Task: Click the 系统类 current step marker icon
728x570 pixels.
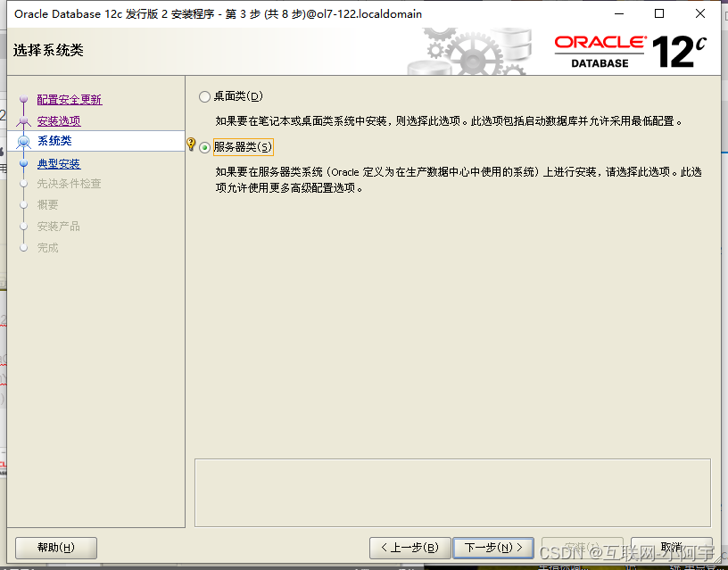Action: 24,141
